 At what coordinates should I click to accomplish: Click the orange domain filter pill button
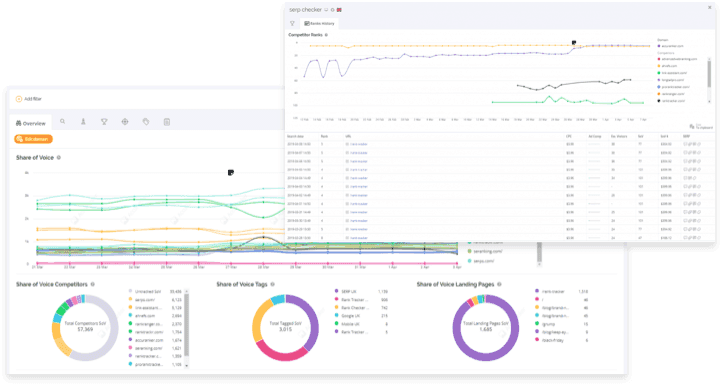pyautogui.click(x=34, y=139)
